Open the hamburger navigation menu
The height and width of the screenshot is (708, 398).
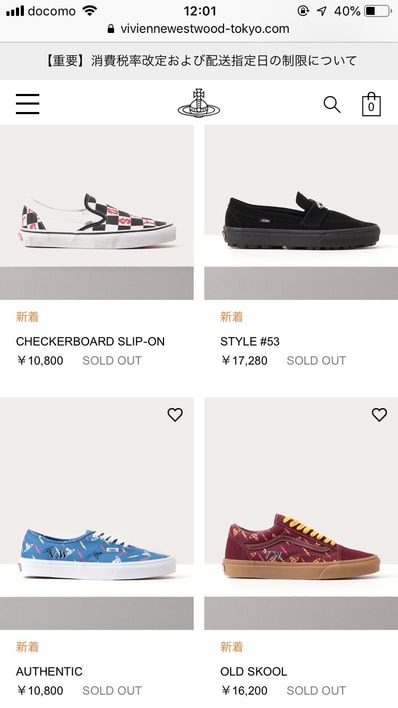point(28,104)
